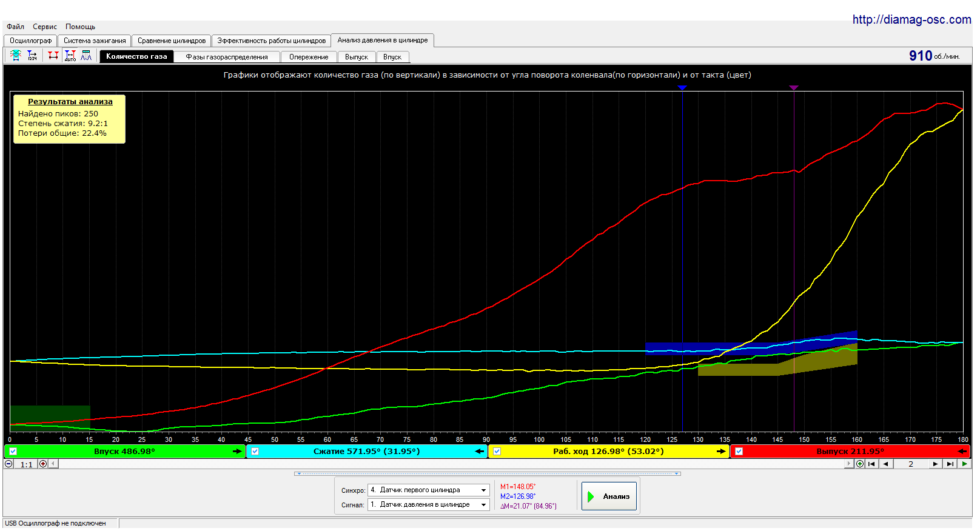This screenshot has width=980, height=531.
Task: Click the arrow icon on yellow Раб. ход bar
Action: click(x=721, y=451)
